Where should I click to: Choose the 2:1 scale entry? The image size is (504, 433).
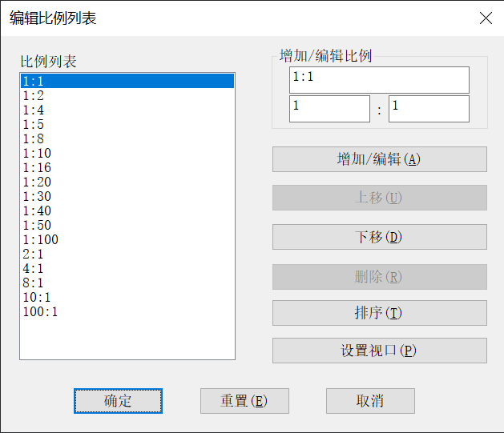(x=34, y=254)
